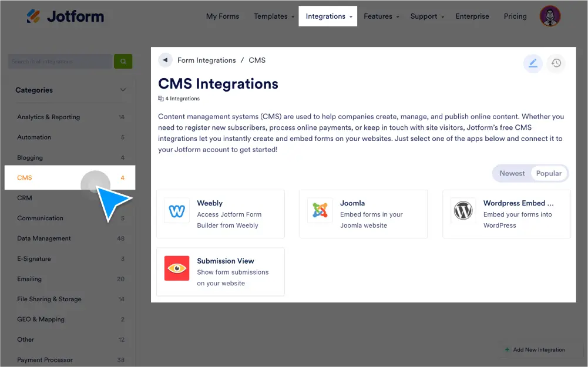
Task: Select the Wordpress Embed integration icon
Action: click(463, 210)
